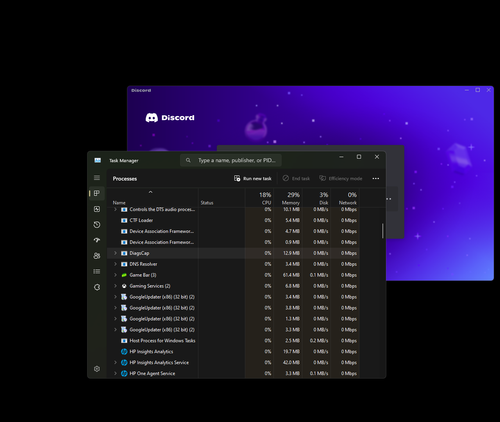Expand the Game Bar (3) process group
The image size is (500, 422).
[x=115, y=275]
